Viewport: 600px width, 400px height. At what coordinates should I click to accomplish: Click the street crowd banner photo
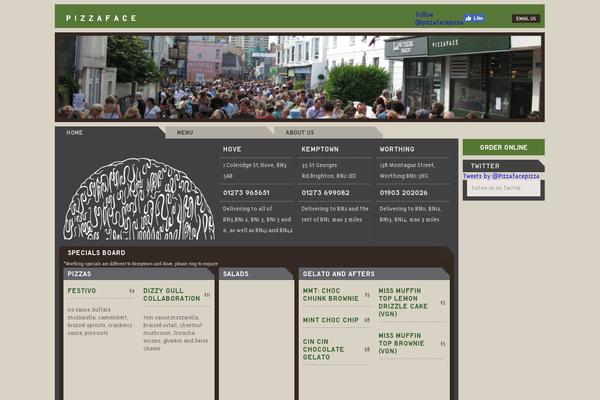pyautogui.click(x=300, y=77)
